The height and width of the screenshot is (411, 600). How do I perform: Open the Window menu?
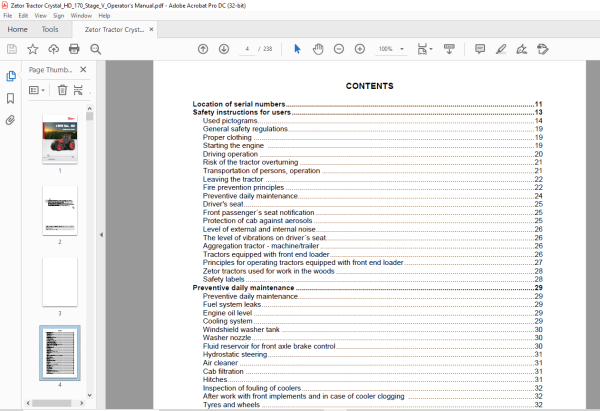click(81, 16)
